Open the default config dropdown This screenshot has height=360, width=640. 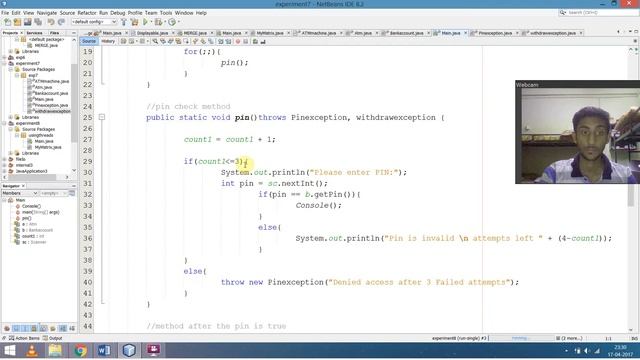pos(94,22)
